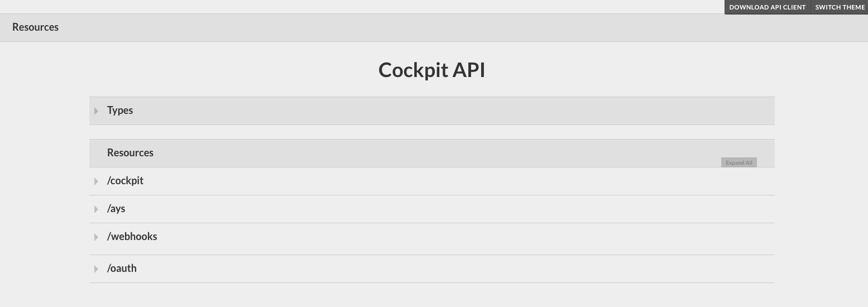Select the Types heading text
This screenshot has width=868, height=307.
120,111
